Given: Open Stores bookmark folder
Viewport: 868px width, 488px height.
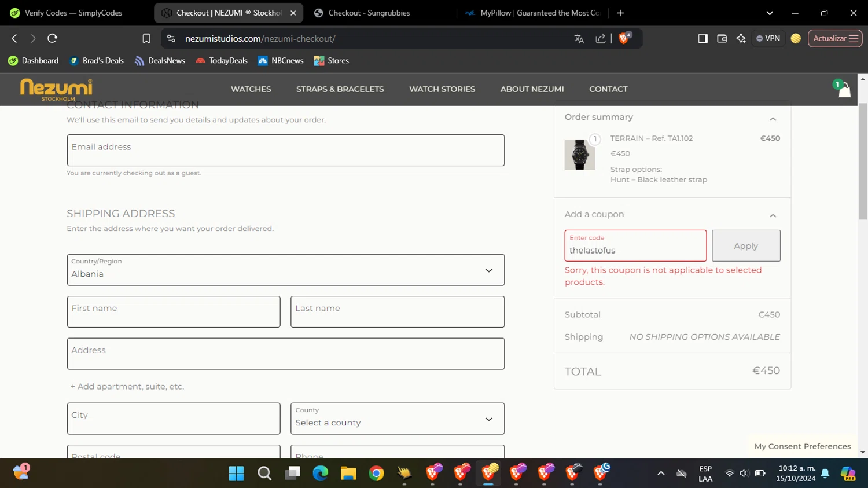Looking at the screenshot, I should coord(332,61).
